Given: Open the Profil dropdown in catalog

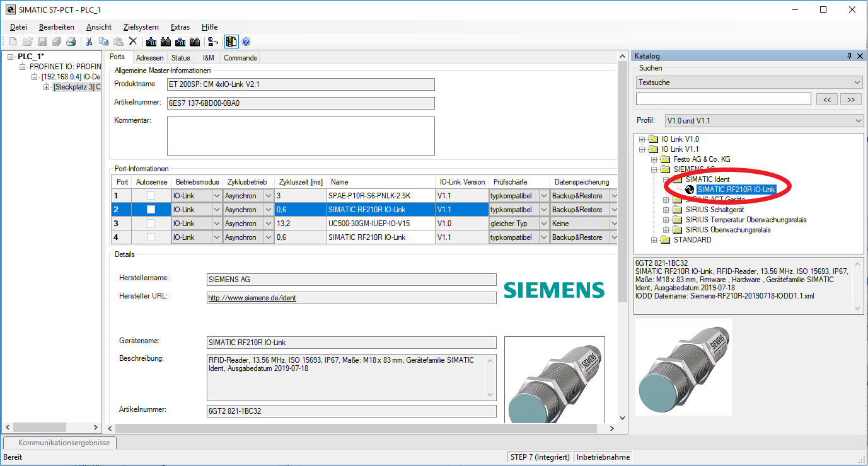Looking at the screenshot, I should (764, 120).
